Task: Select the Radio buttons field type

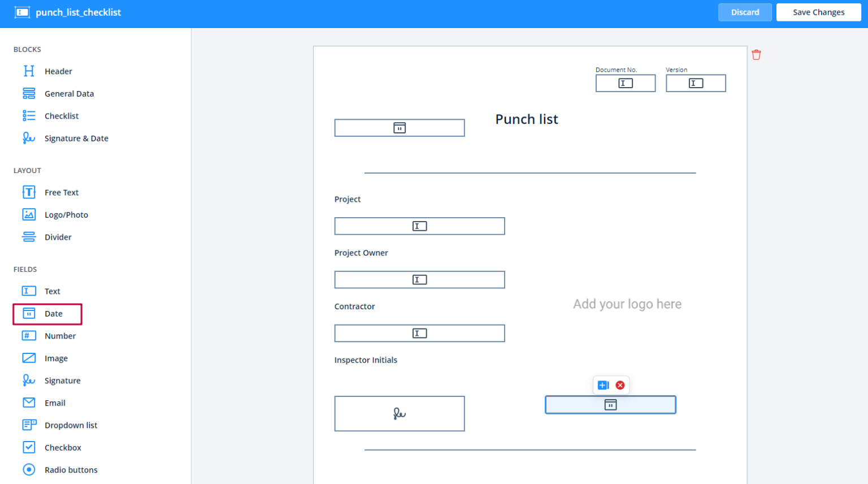Action: point(71,470)
